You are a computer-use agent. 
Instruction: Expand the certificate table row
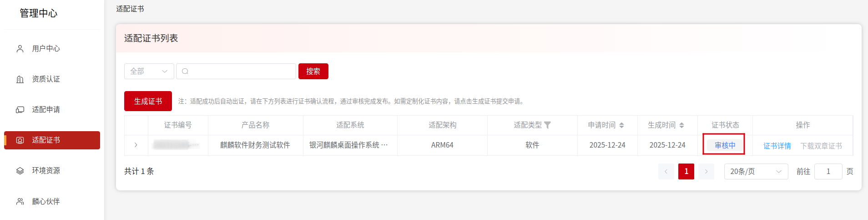tap(136, 145)
